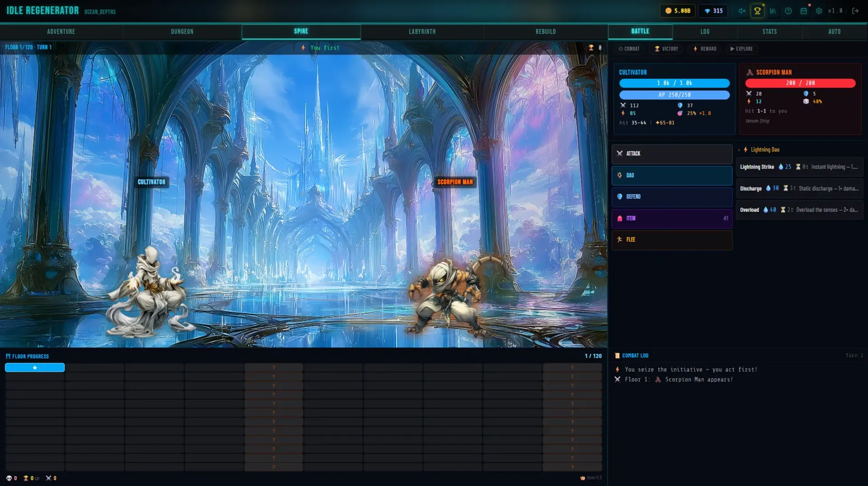This screenshot has width=868, height=486.
Task: Select the Spire tab
Action: tap(301, 32)
